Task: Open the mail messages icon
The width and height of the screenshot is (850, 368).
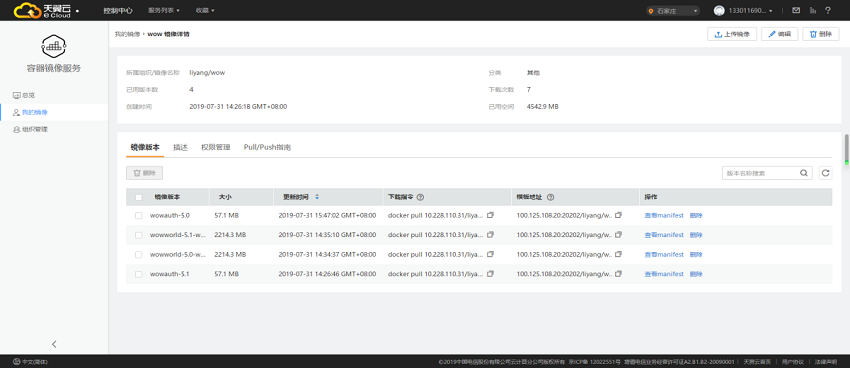Action: tap(796, 10)
